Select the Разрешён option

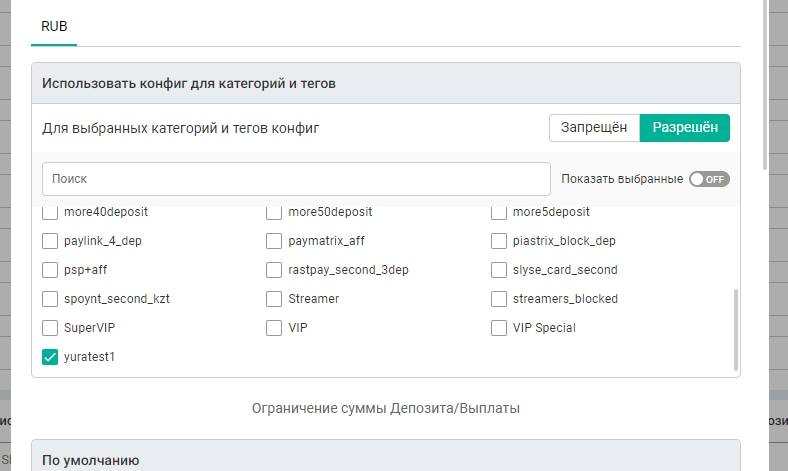pos(684,127)
